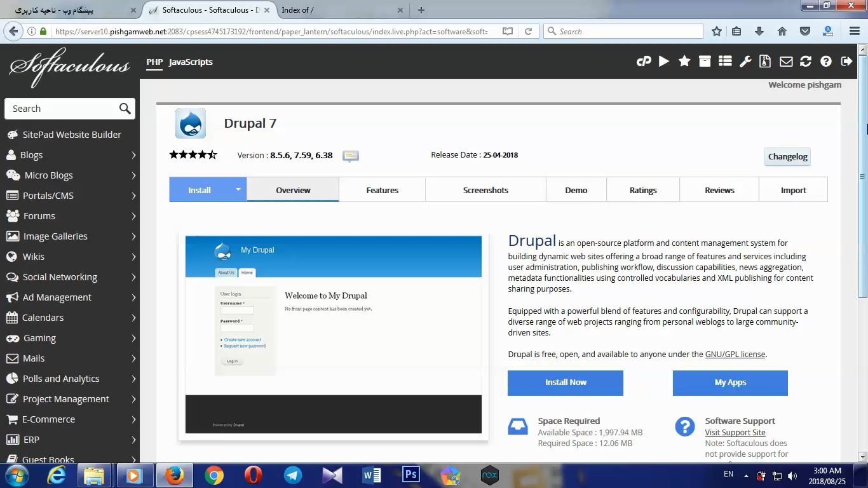The image size is (868, 488).
Task: Open Microsoft Word from the taskbar
Action: point(372,475)
